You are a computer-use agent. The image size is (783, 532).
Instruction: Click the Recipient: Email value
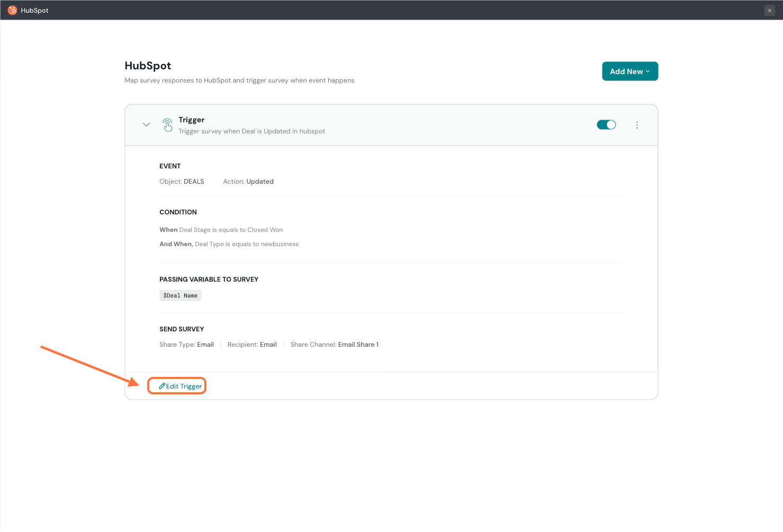252,345
